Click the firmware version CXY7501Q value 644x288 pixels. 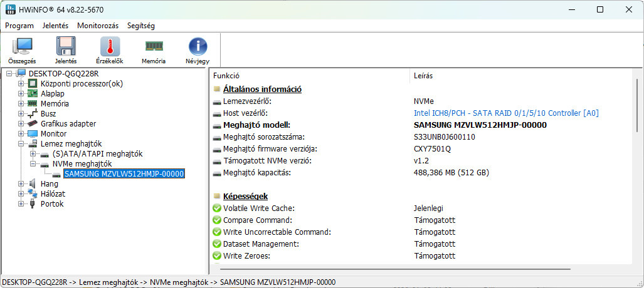(x=432, y=149)
